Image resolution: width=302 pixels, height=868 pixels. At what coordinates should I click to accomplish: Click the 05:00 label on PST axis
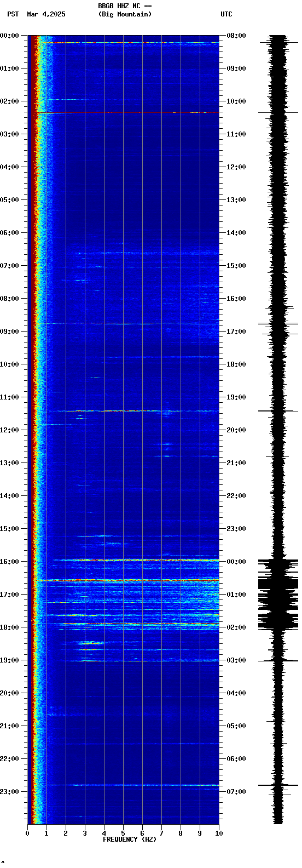coord(10,200)
